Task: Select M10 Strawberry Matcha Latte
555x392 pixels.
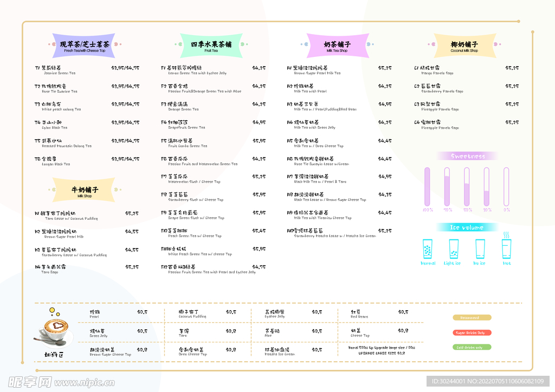Action: point(339,233)
